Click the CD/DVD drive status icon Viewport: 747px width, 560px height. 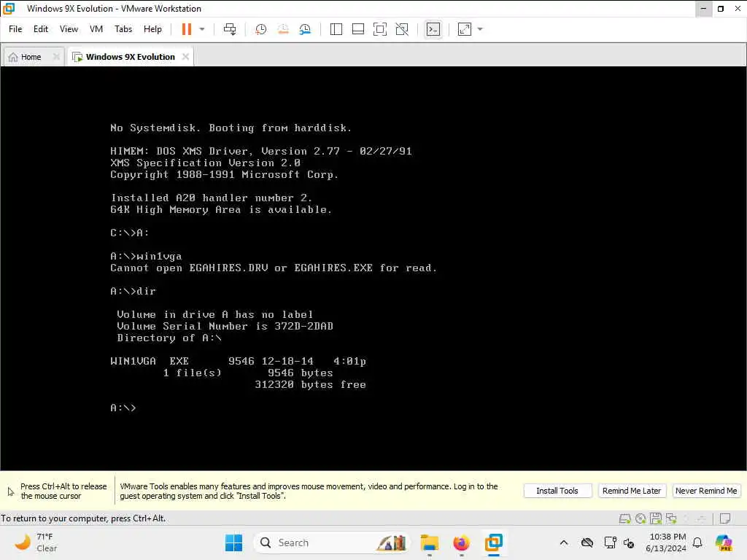pyautogui.click(x=640, y=518)
